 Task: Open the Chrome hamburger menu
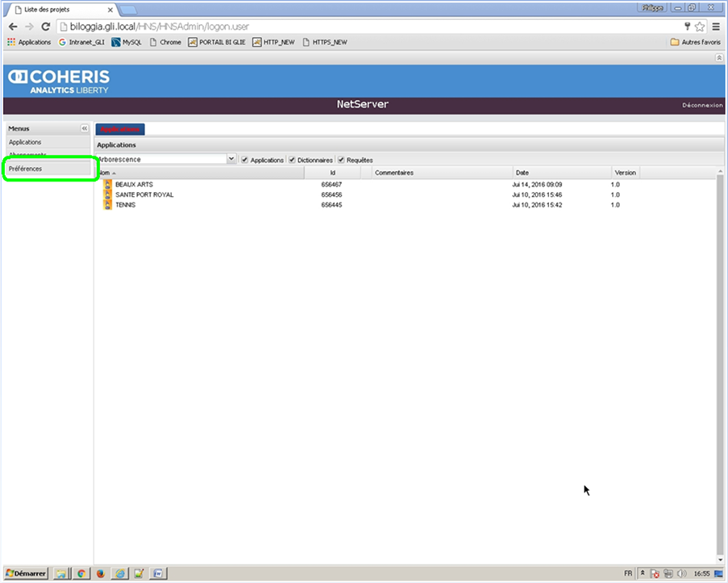715,27
